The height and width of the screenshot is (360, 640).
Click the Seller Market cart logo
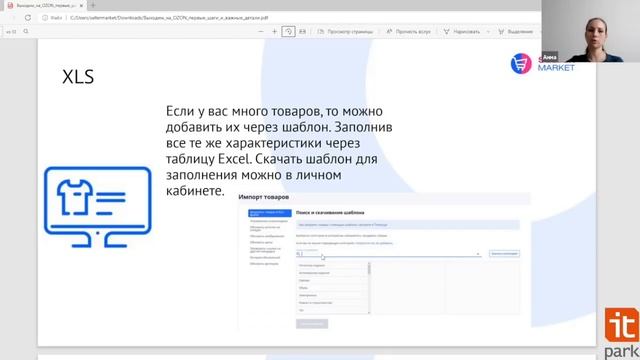click(521, 64)
